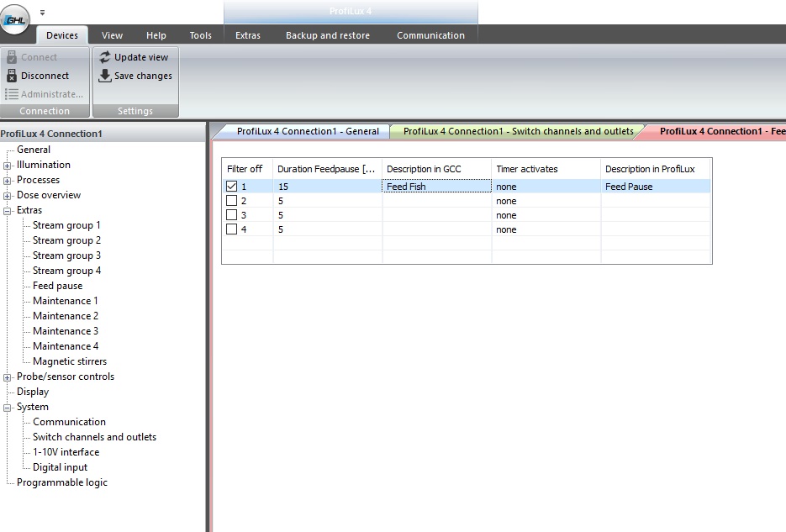Open the Communication ribbon tab
Image resolution: width=786 pixels, height=532 pixels.
430,35
